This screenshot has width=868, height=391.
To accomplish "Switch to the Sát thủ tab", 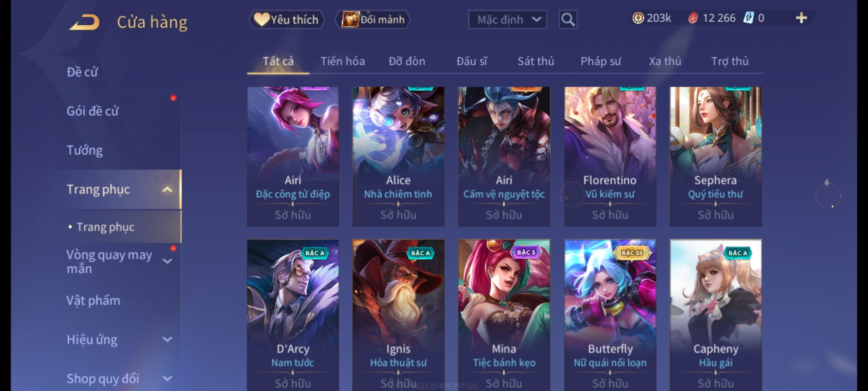I will 536,61.
